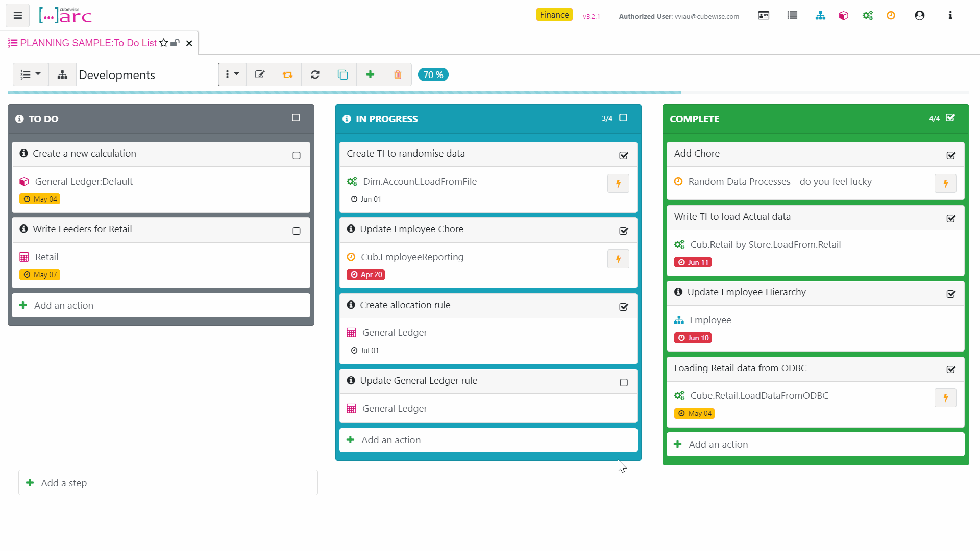980x551 pixels.
Task: Open the Cubes view icon
Action: pos(843,16)
